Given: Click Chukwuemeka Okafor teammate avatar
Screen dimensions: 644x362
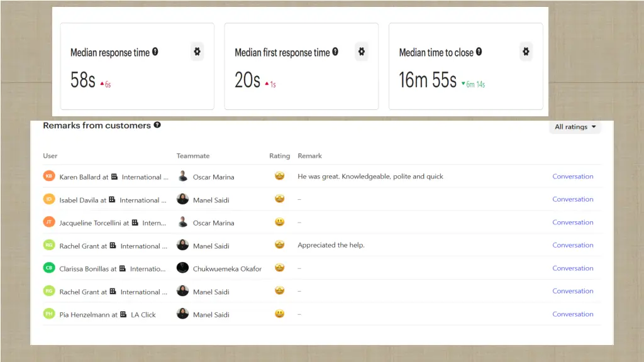Looking at the screenshot, I should point(182,268).
